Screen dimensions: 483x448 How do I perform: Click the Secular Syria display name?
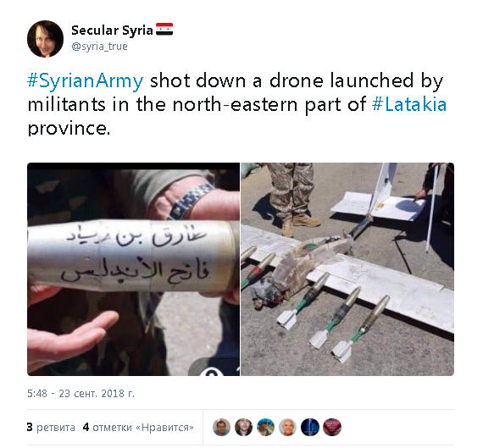tap(112, 30)
